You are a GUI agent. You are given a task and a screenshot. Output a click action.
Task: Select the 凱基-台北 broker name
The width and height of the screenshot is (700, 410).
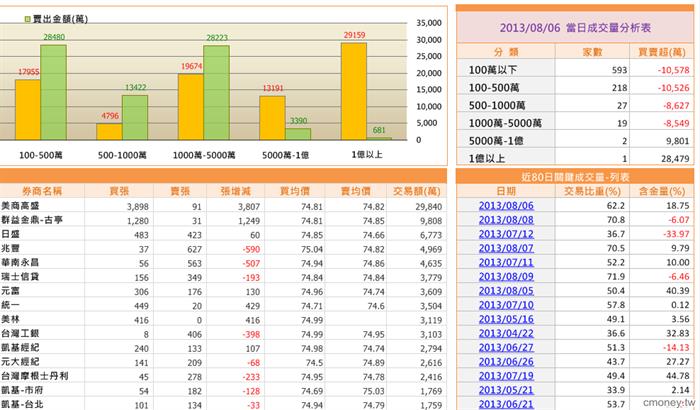[22, 404]
